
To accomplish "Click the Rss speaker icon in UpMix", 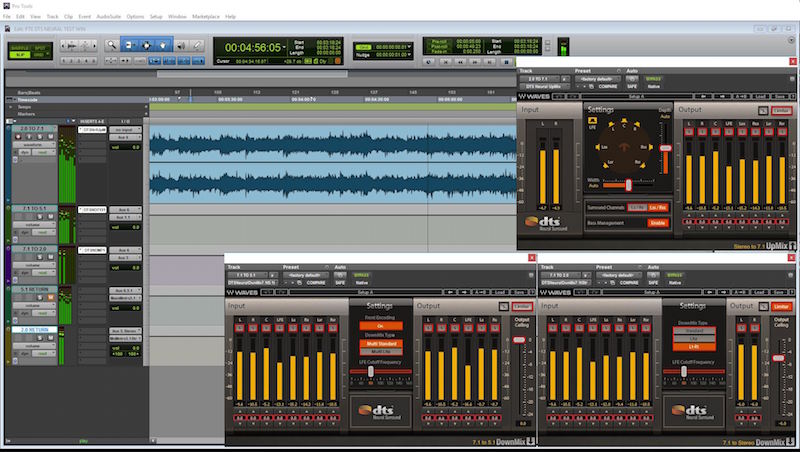I will point(651,147).
